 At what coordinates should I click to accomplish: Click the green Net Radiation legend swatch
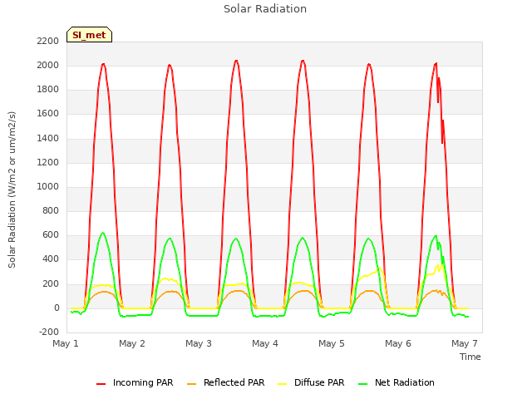363,384
